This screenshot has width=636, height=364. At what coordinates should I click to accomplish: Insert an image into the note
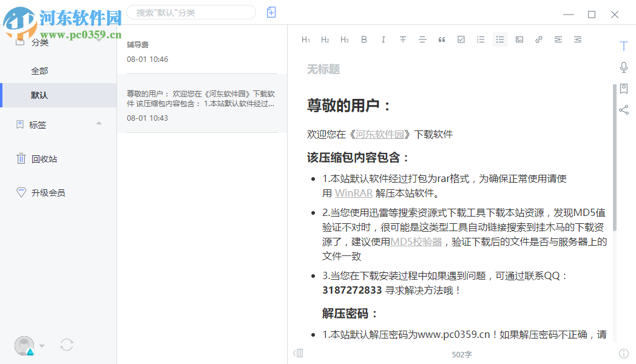tap(519, 39)
